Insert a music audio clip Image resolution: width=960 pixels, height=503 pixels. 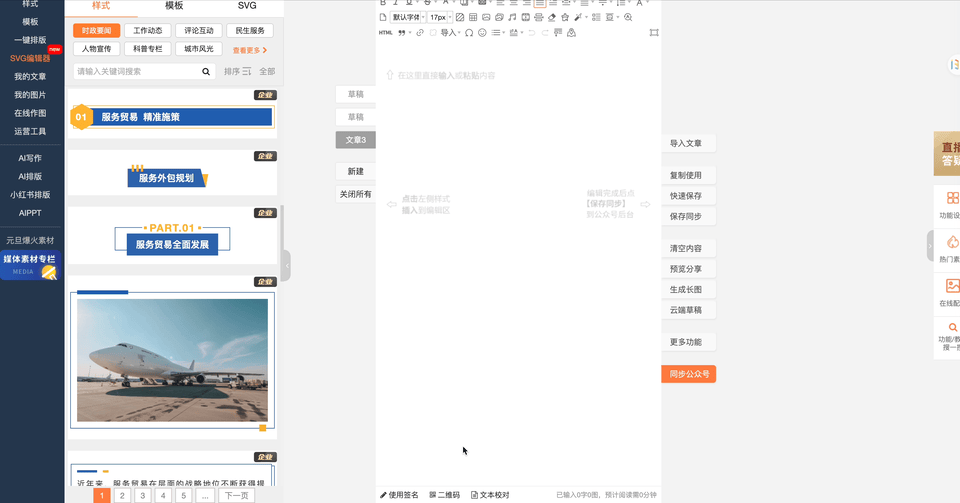(512, 17)
